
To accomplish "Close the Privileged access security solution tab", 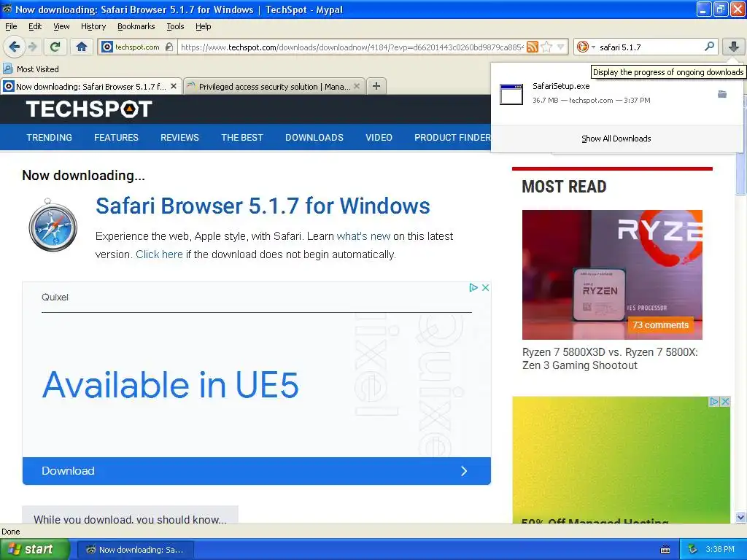I will click(356, 86).
